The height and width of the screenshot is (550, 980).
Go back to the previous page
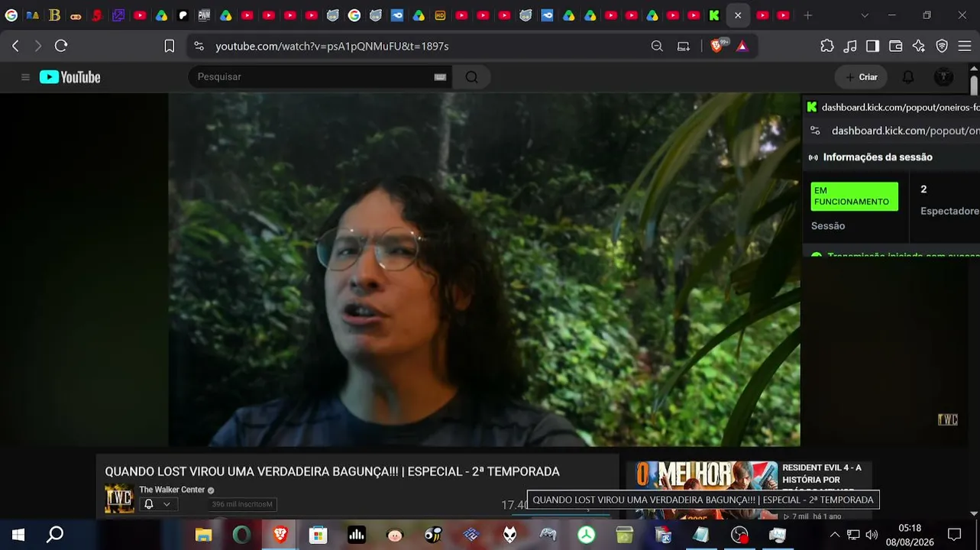pyautogui.click(x=15, y=46)
